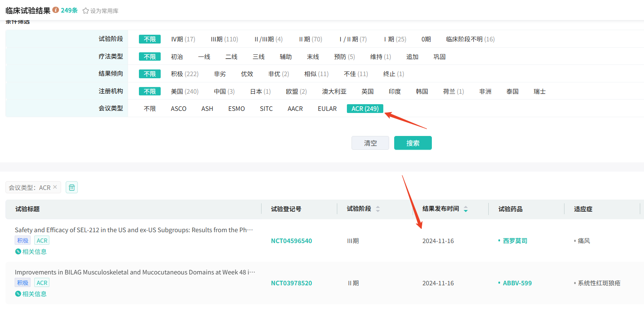Click the 清空 button
644x310 pixels.
click(x=370, y=143)
